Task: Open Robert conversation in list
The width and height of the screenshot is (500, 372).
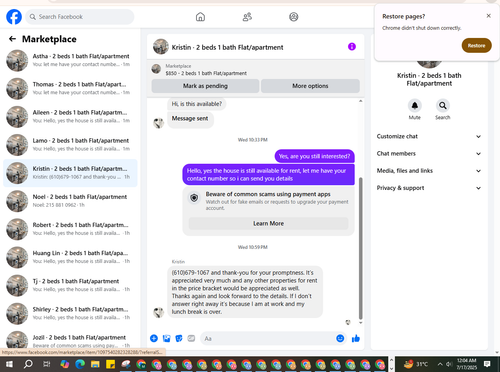Action: (70, 229)
